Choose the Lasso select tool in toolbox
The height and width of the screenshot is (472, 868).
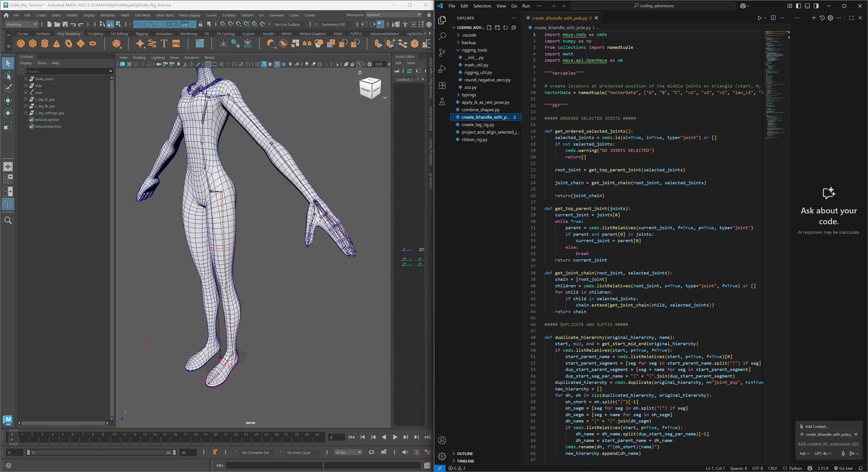pos(8,76)
